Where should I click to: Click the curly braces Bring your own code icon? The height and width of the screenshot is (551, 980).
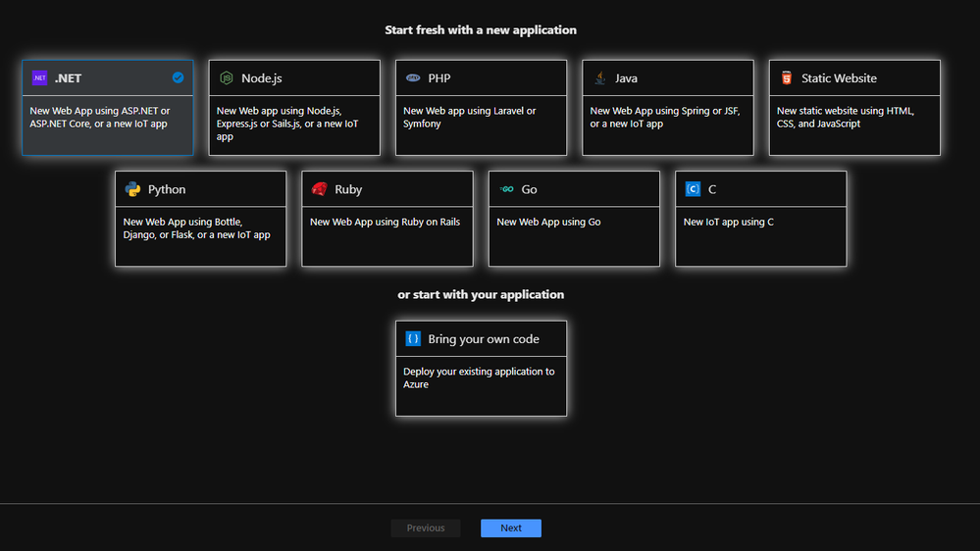pos(413,338)
